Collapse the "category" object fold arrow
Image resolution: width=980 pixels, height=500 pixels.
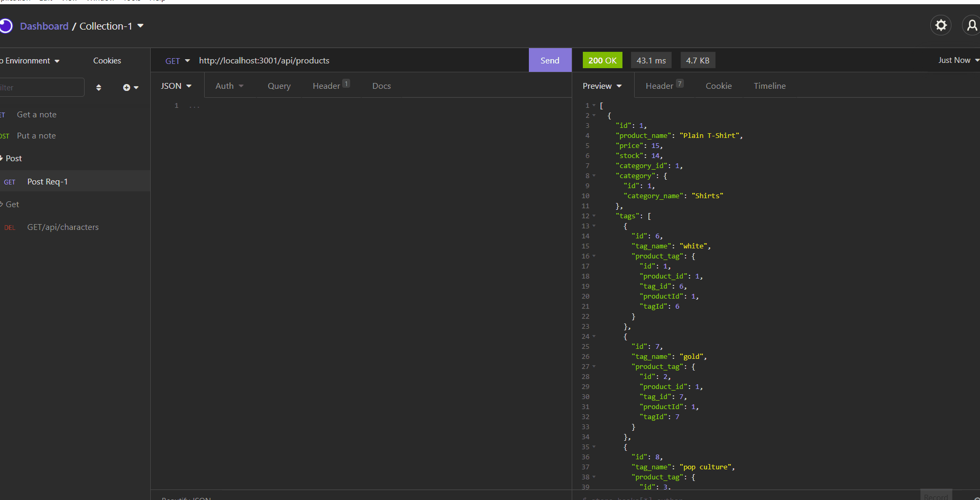pos(594,176)
